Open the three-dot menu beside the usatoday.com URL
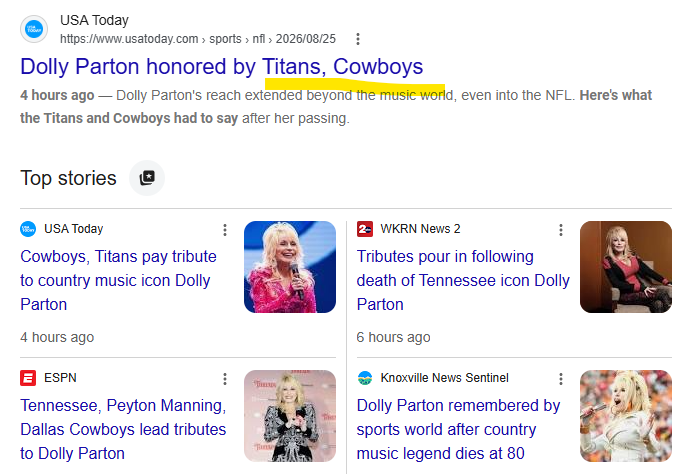696x474 pixels. pyautogui.click(x=358, y=39)
